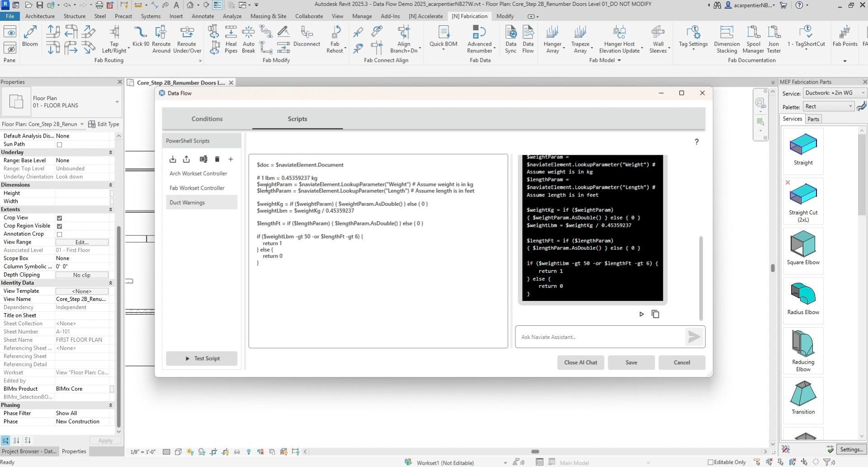The image size is (868, 467).
Task: Collapse the Underlay properties section
Action: [110, 152]
